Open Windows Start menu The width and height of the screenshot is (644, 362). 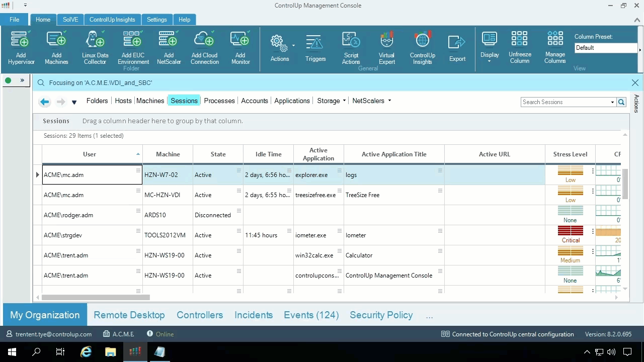pos(12,352)
